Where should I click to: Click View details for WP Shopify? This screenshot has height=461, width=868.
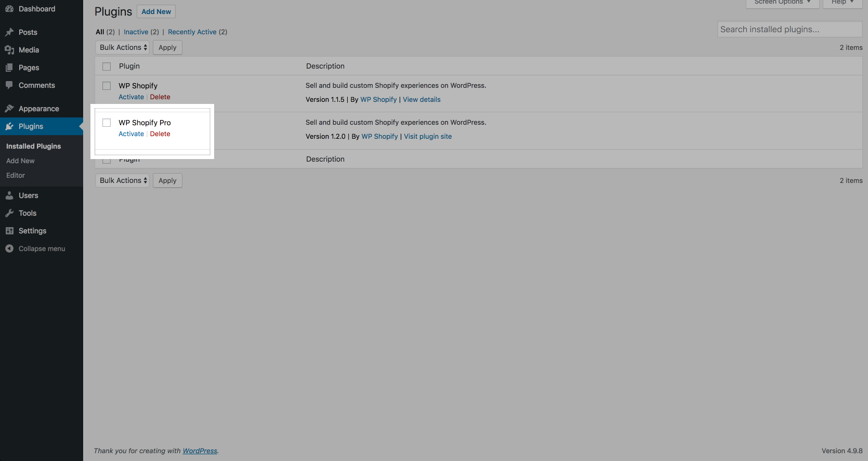click(422, 99)
